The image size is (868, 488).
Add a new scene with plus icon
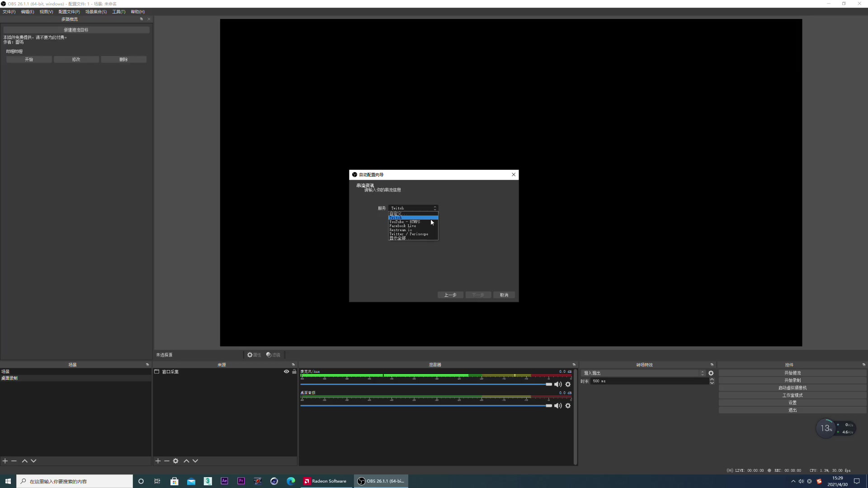tap(5, 461)
